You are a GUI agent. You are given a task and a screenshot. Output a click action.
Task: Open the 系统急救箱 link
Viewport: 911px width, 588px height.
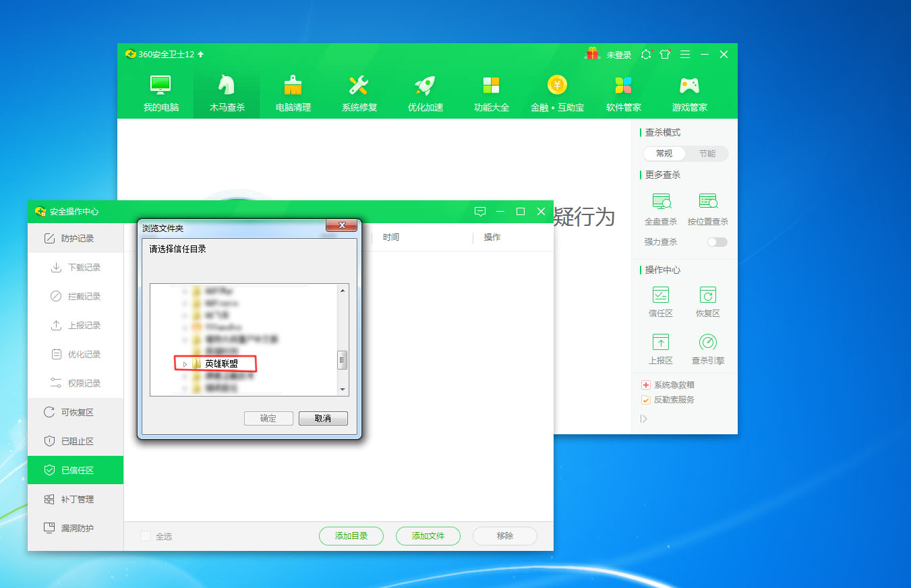(668, 385)
